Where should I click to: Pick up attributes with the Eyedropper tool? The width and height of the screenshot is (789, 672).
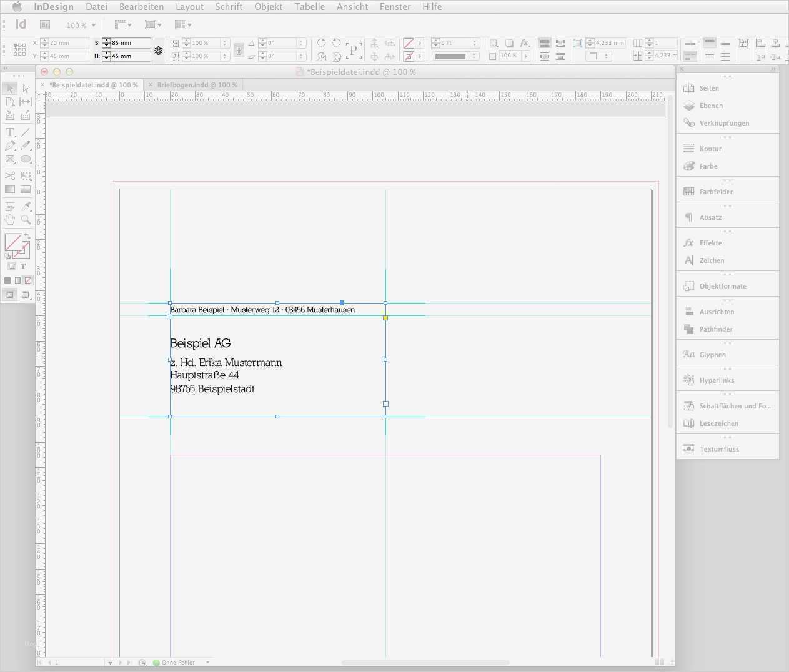(x=26, y=206)
